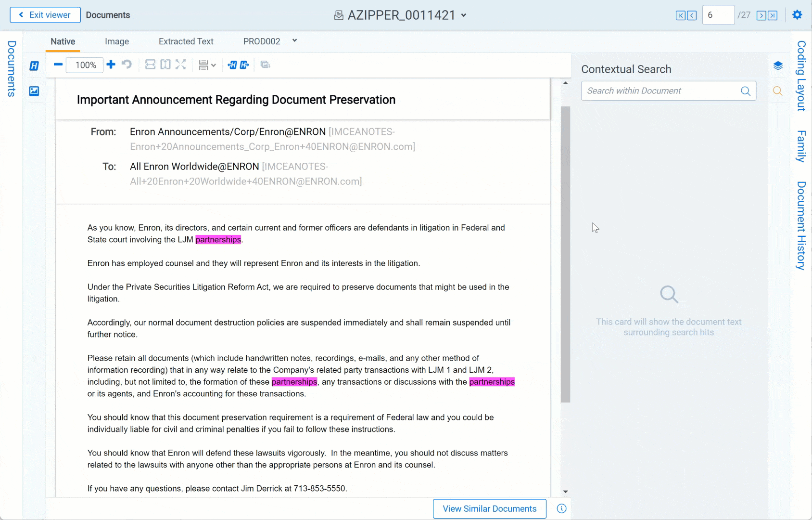
Task: Go to previous highlight hit
Action: (x=232, y=65)
